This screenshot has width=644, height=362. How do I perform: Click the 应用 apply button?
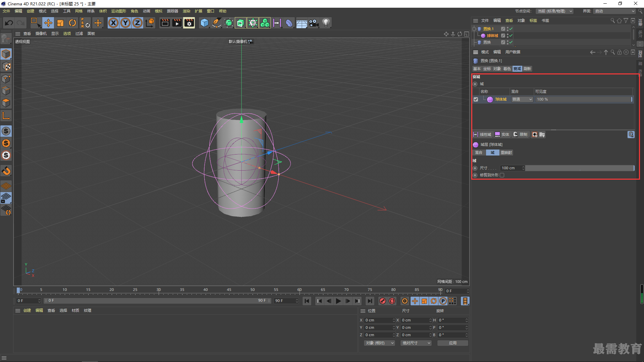tap(453, 343)
